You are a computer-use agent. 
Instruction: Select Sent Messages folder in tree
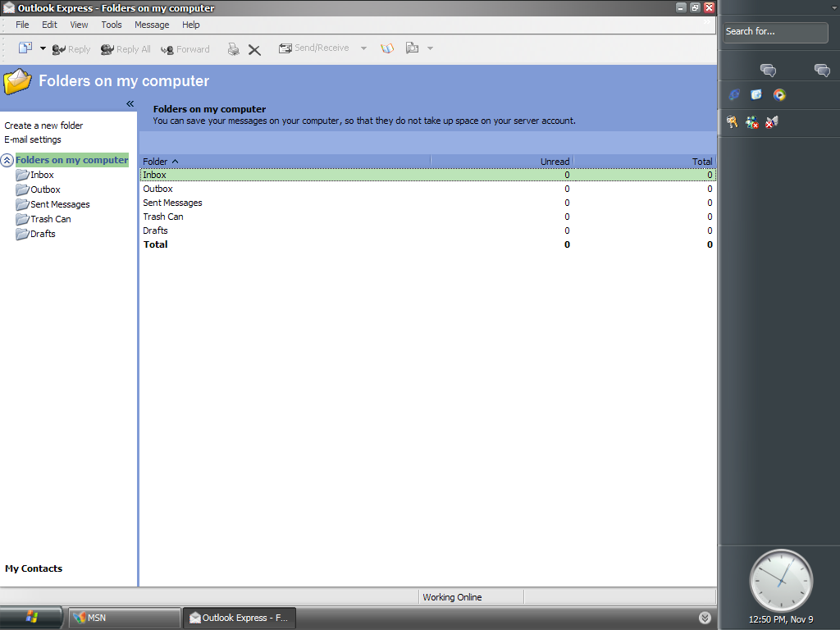click(60, 204)
